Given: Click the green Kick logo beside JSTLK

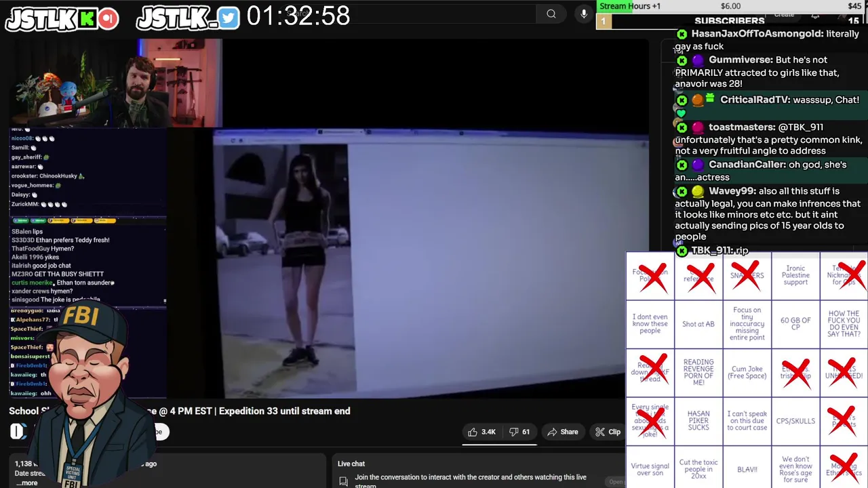Looking at the screenshot, I should (x=87, y=18).
